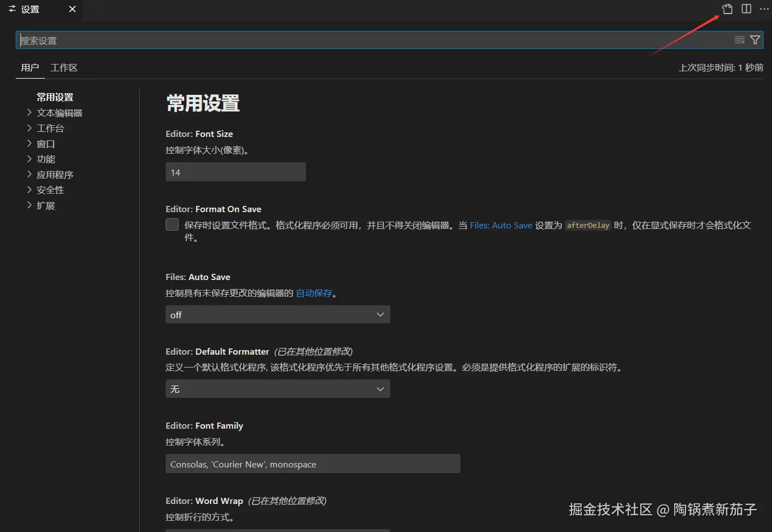Expand the 文本编辑器 tree chevron
The image size is (772, 532).
pyautogui.click(x=29, y=112)
